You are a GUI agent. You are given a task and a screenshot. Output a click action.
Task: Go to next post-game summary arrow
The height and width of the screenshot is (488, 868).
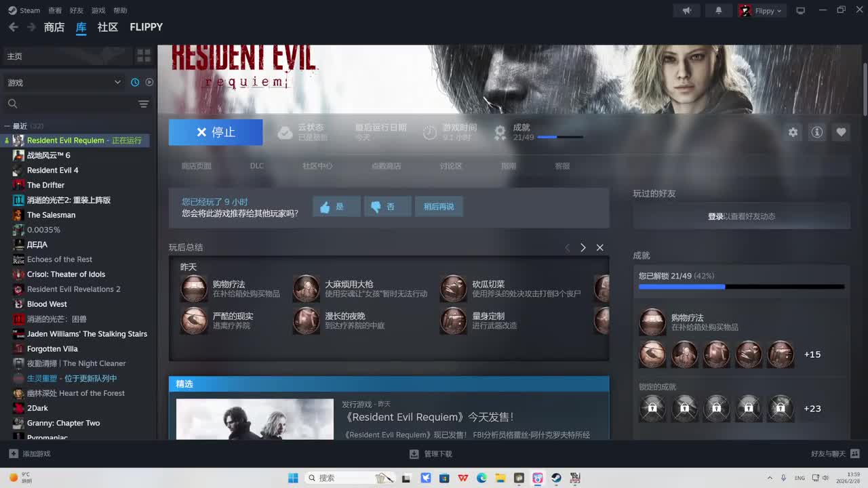583,247
